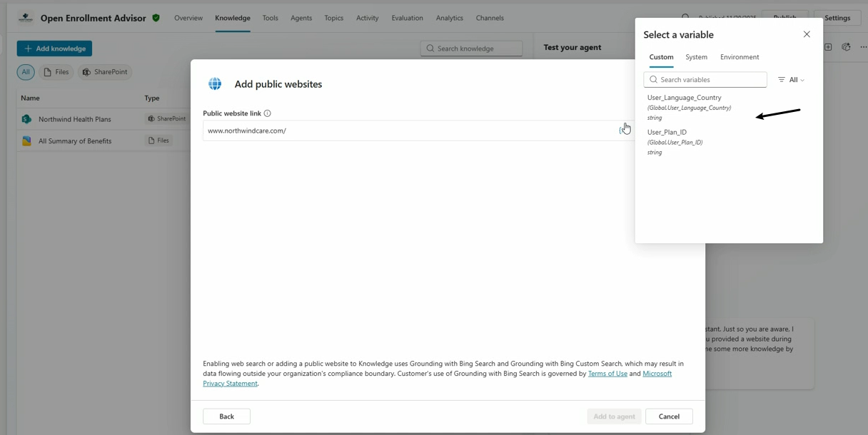
Task: Open the All variable type filter dropdown
Action: 791,80
